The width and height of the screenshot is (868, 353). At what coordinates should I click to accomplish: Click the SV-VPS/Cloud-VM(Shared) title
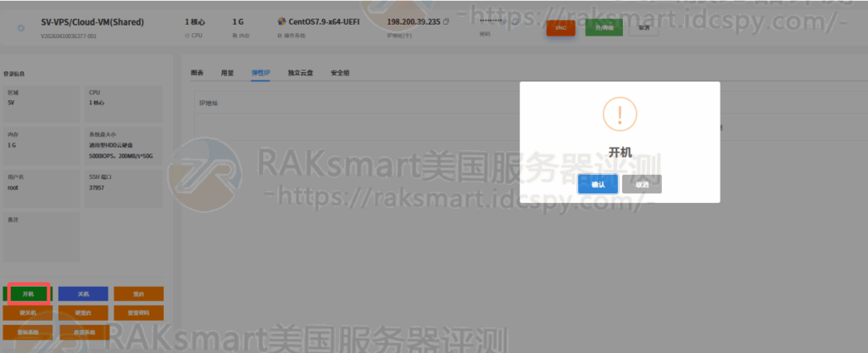coord(92,22)
